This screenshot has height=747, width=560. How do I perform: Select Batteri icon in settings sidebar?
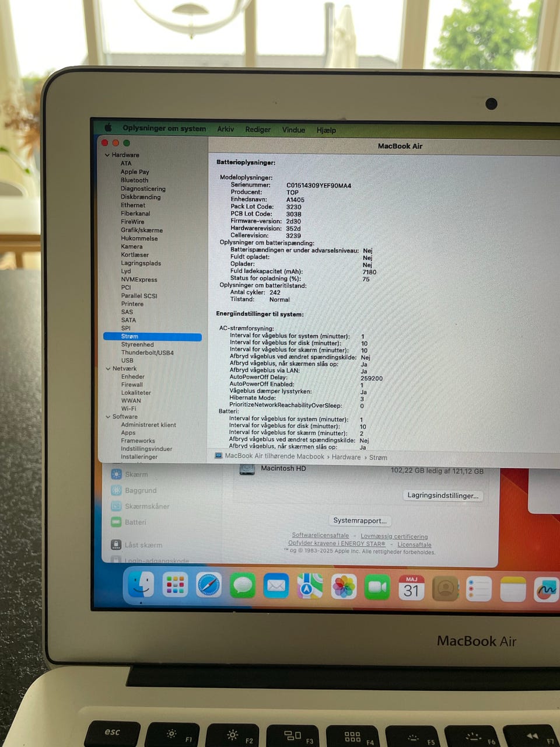pos(116,522)
